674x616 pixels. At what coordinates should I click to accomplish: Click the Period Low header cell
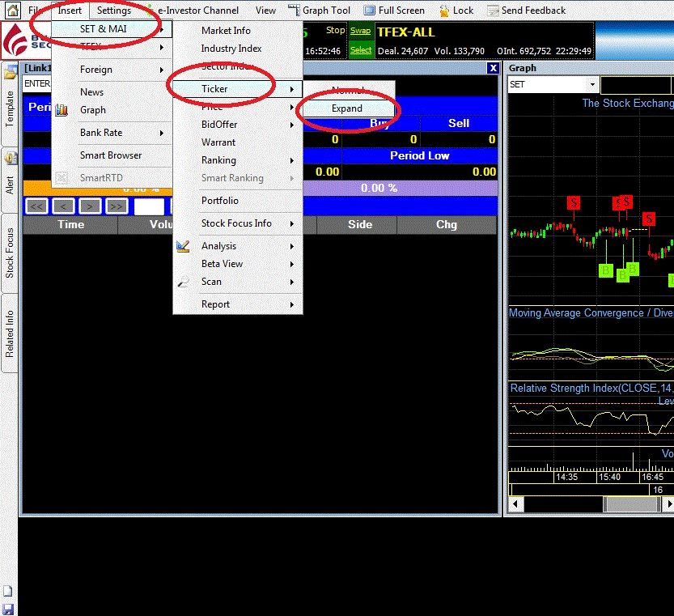[x=419, y=155]
